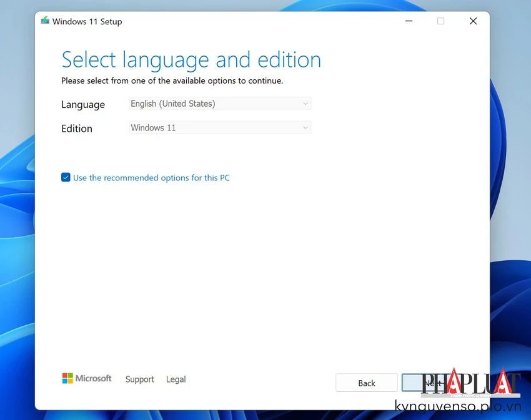531x420 pixels.
Task: Click the Back button
Action: (367, 383)
